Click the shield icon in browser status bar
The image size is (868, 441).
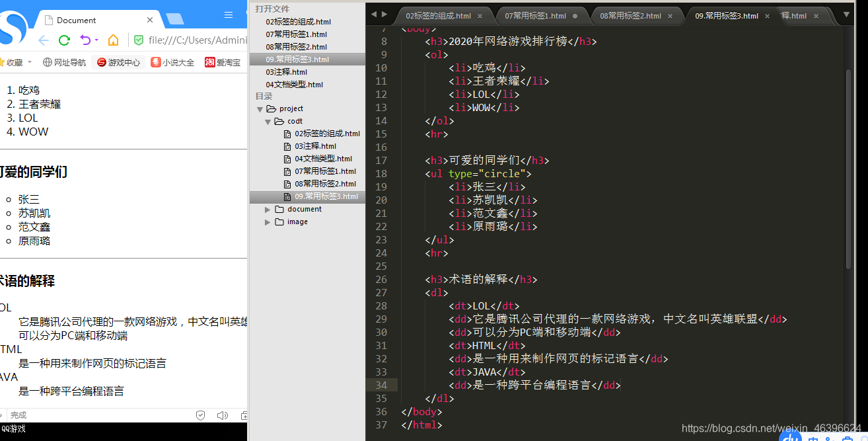(x=201, y=415)
